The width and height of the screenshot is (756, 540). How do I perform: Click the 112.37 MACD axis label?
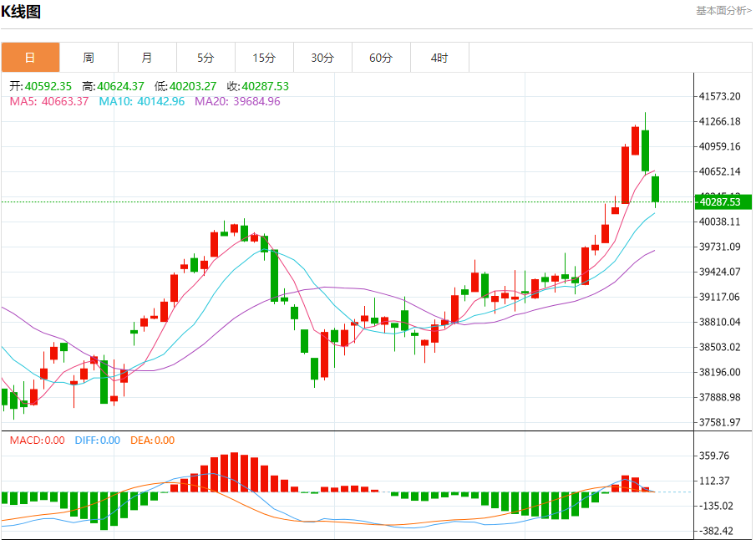[714, 481]
